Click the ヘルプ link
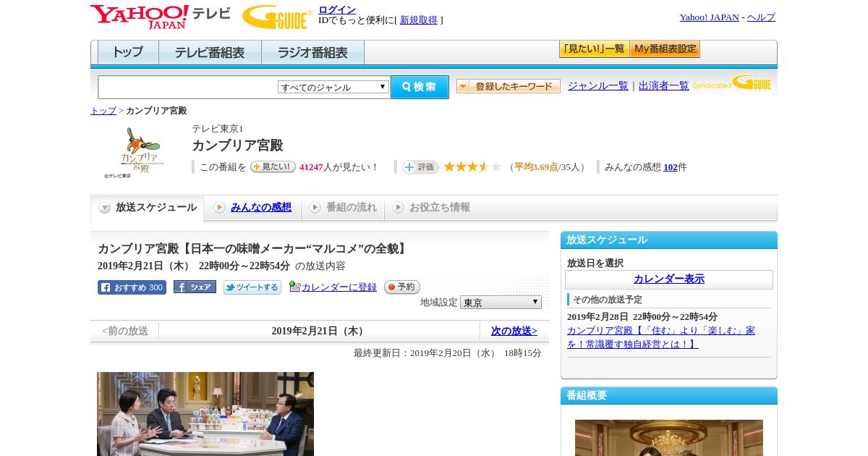 tap(761, 17)
